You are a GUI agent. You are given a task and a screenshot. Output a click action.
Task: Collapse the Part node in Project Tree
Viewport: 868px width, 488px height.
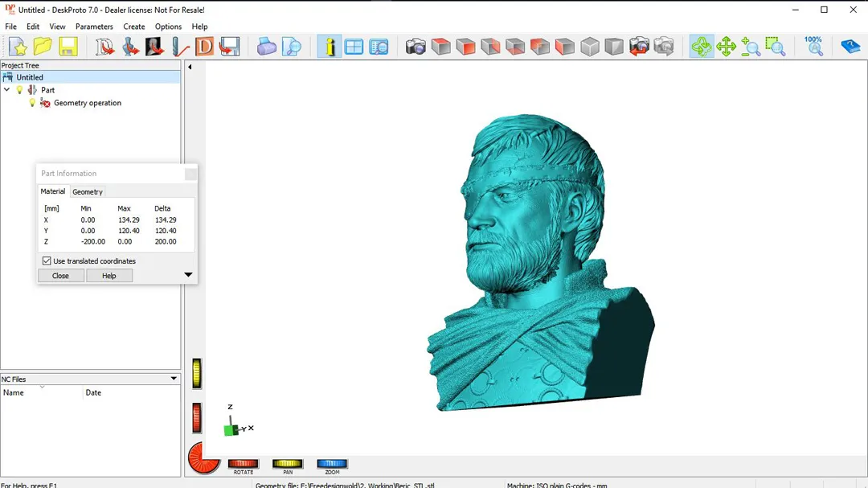click(6, 90)
